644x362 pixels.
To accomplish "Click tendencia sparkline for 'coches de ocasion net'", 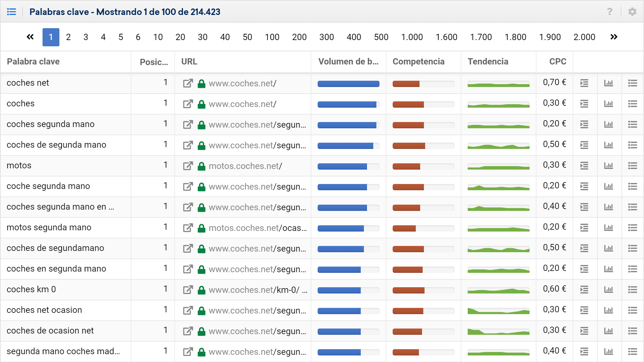I will coord(498,331).
